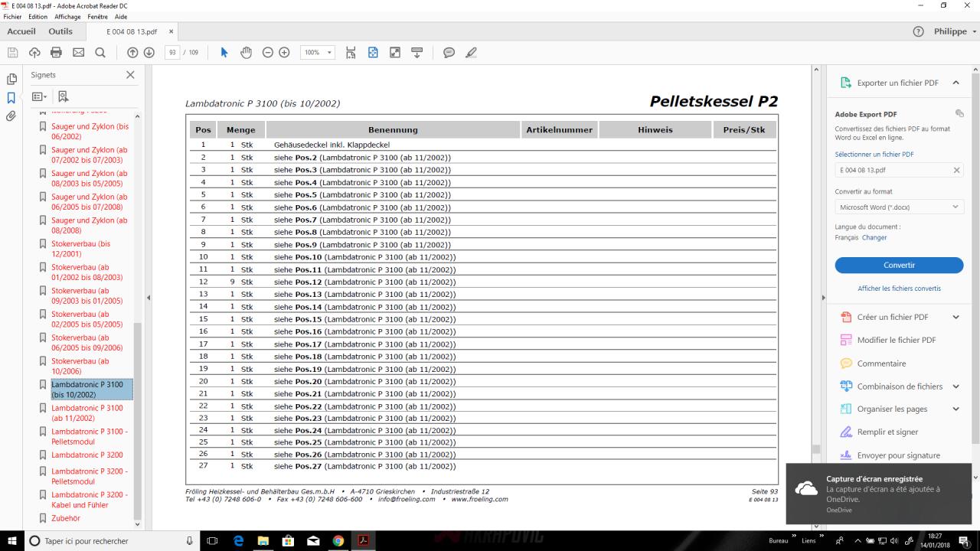Select the highlight text pen tool
Screen dimensions: 980x551
coord(471,53)
